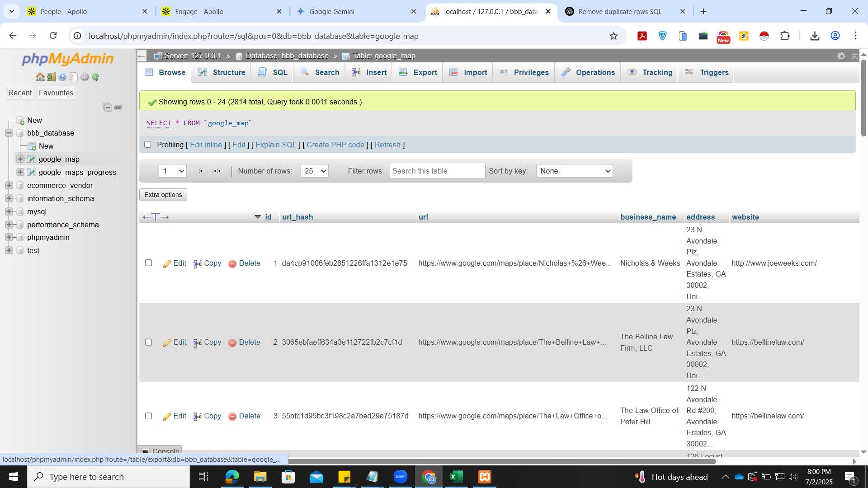Viewport: 868px width, 488px height.
Task: Open XAMPP from the taskbar
Action: pos(485,477)
